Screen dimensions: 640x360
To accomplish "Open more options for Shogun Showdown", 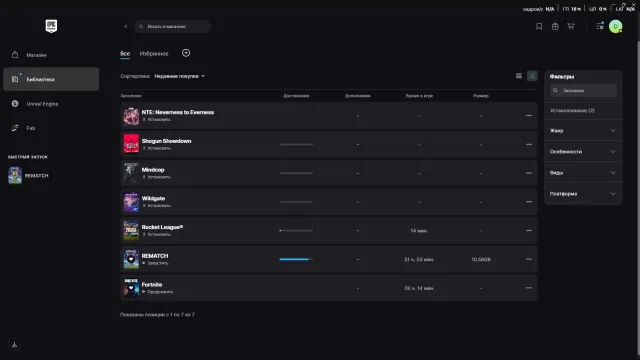I will click(529, 144).
